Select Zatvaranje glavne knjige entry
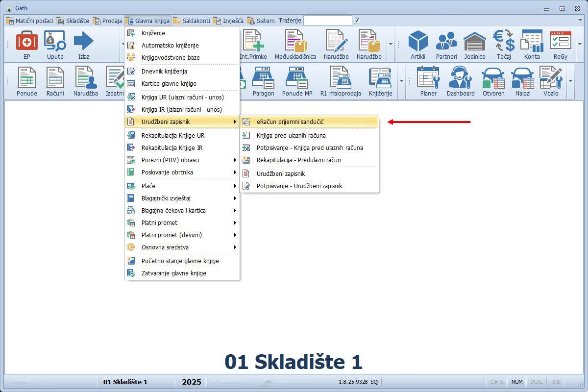The width and height of the screenshot is (588, 392). [173, 273]
